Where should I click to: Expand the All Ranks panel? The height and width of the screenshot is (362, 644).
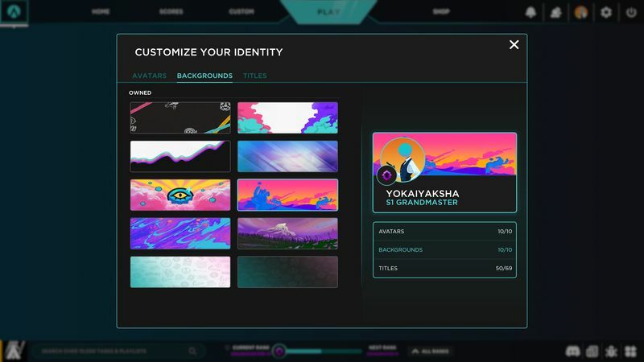[x=430, y=352]
